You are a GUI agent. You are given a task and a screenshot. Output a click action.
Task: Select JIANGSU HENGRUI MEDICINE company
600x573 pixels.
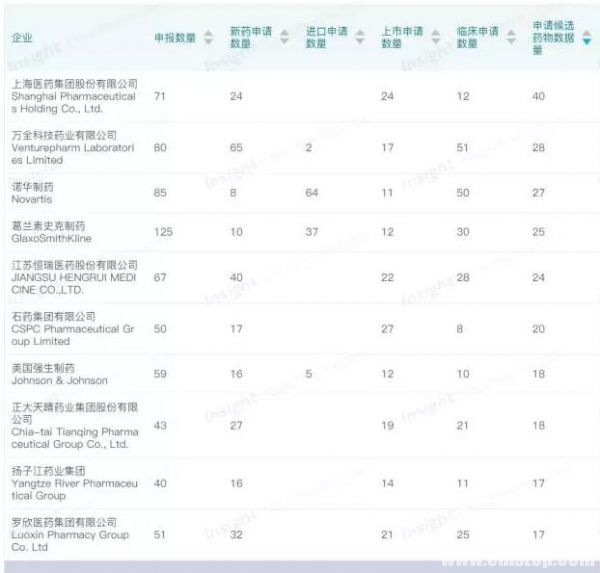click(x=74, y=278)
